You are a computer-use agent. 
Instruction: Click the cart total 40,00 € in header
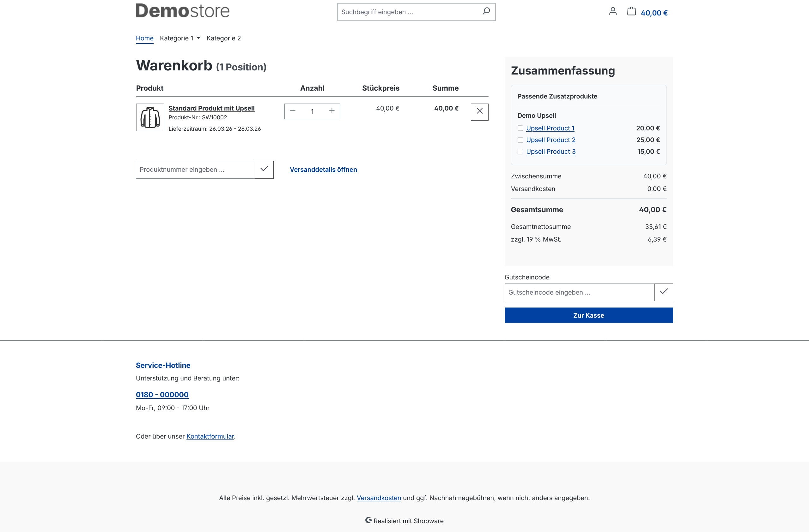654,13
